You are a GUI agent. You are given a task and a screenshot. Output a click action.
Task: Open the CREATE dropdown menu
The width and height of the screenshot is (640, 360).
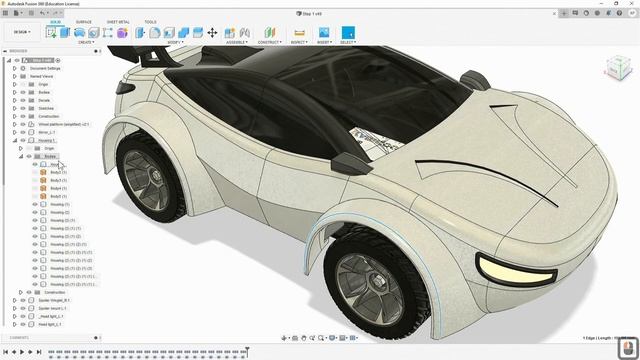86,42
